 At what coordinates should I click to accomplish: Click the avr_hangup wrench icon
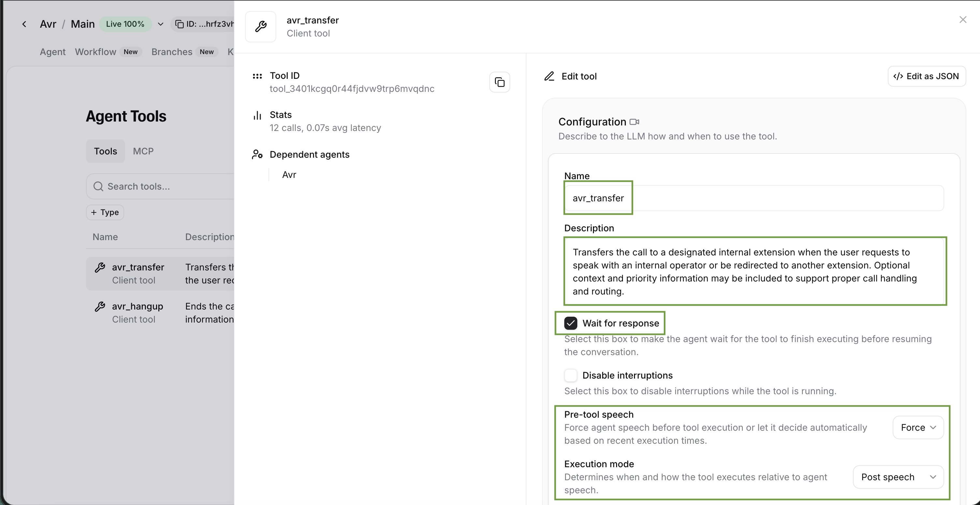coord(100,306)
